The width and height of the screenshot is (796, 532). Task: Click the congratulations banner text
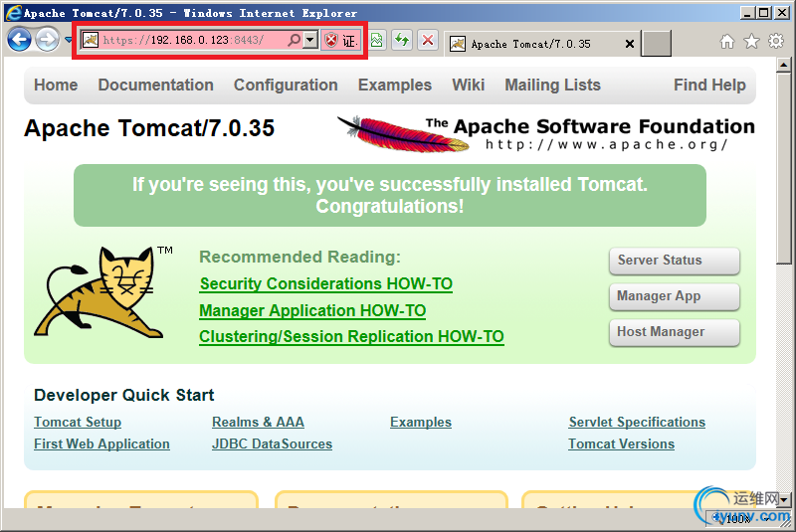click(x=390, y=195)
